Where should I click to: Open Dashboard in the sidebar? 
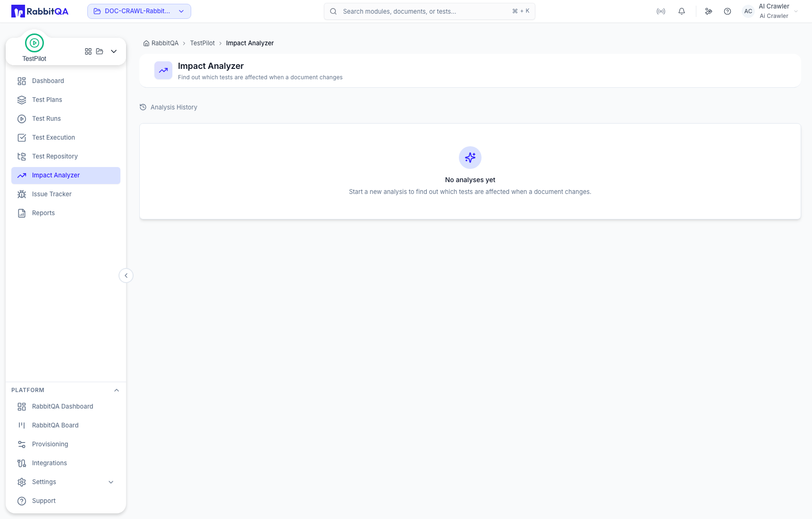click(66, 81)
